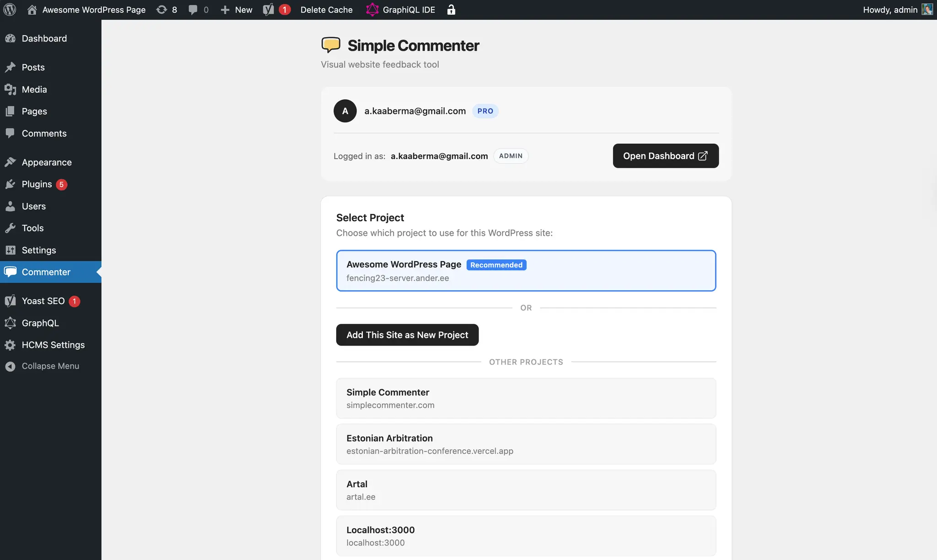Click Delete Cache in the admin bar
Image resolution: width=937 pixels, height=560 pixels.
(x=326, y=9)
